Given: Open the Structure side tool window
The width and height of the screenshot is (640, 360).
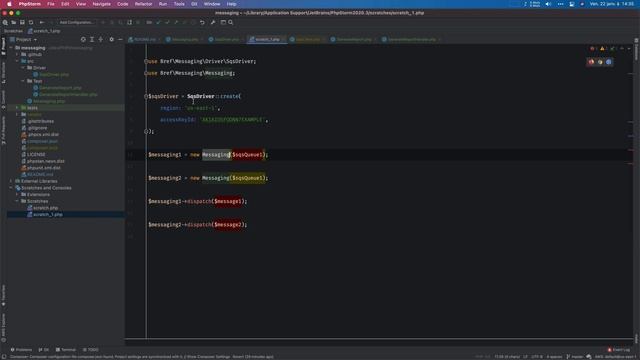Looking at the screenshot, I should click(3, 73).
